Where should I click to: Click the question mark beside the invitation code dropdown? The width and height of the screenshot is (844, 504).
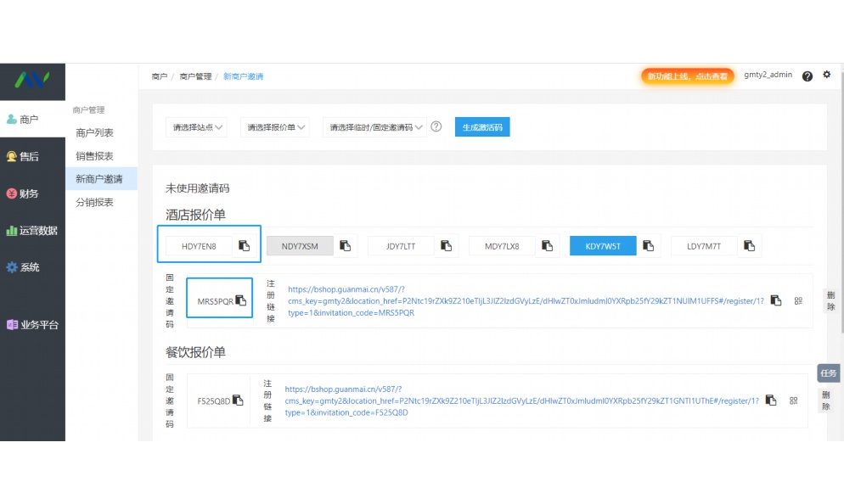click(x=436, y=126)
